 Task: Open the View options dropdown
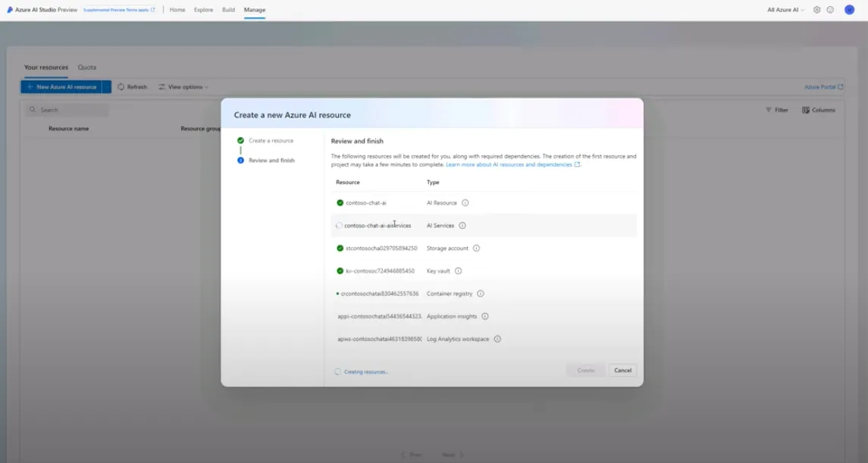pos(183,86)
